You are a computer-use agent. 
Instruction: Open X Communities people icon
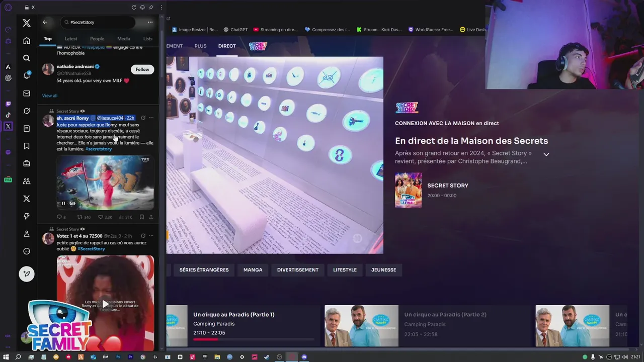click(x=27, y=181)
